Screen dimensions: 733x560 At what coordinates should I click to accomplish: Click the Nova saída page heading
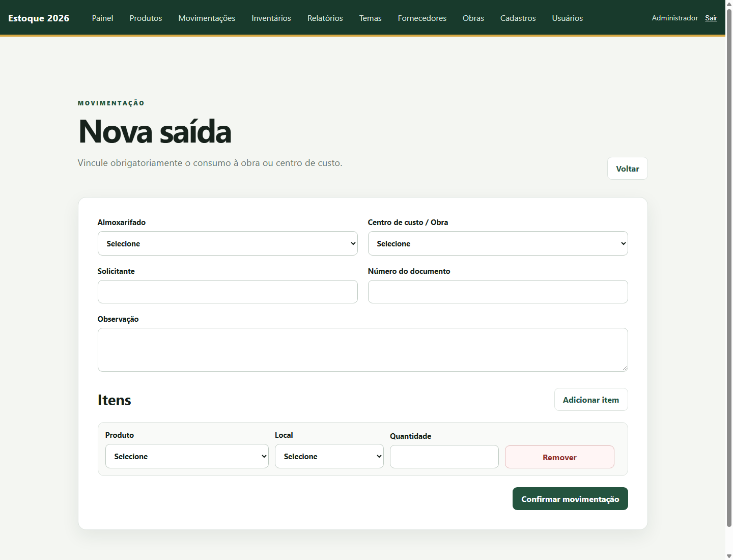155,131
